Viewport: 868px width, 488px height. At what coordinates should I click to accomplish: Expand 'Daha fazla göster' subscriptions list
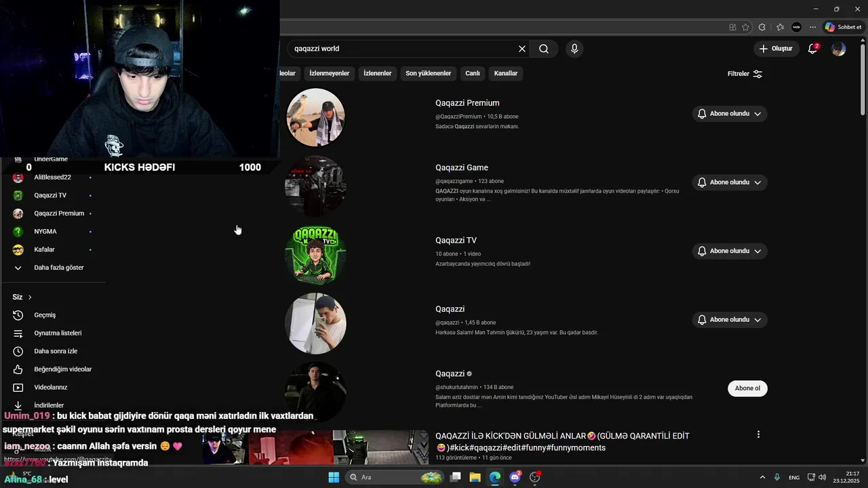pyautogui.click(x=53, y=268)
